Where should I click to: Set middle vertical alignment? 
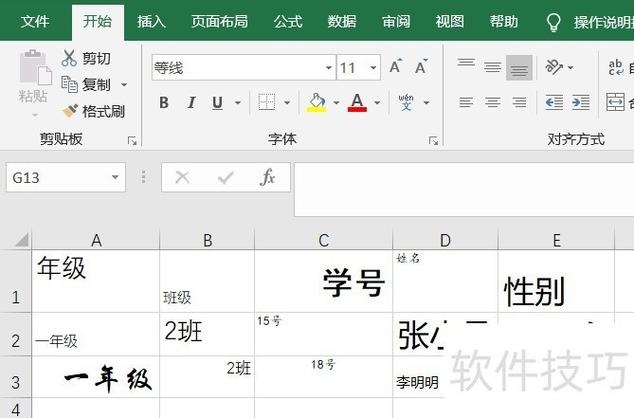(x=492, y=66)
